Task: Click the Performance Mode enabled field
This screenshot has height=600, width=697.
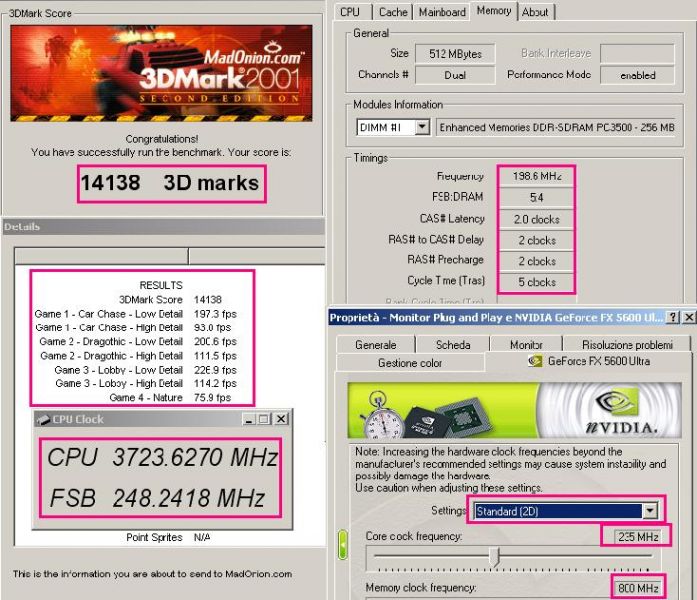Action: point(637,75)
